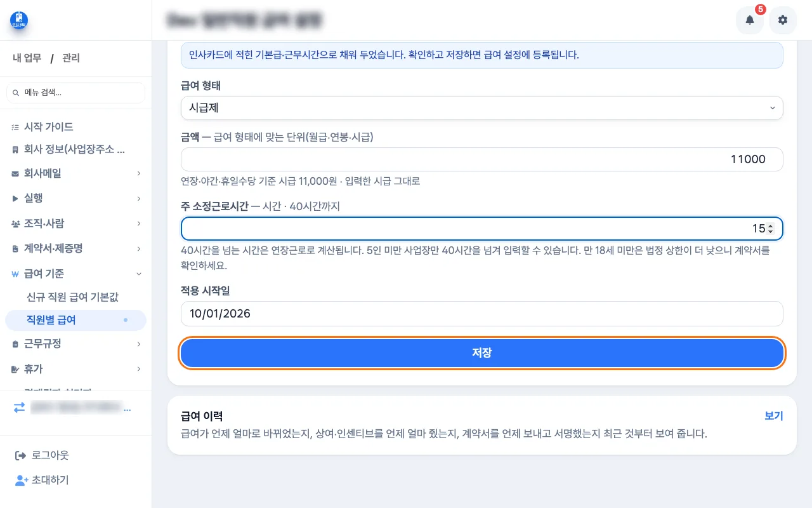Viewport: 812px width, 508px height.
Task: Click the 조직·사람 people icon
Action: tap(15, 224)
